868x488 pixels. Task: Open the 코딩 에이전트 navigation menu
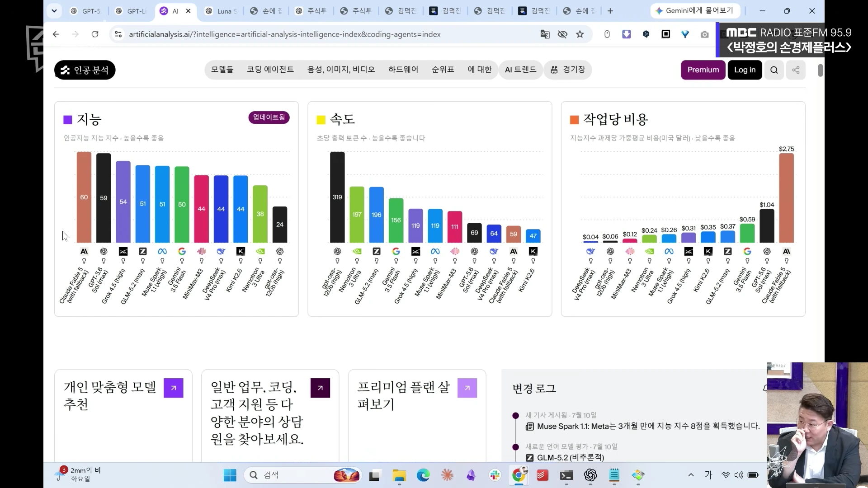[x=270, y=70]
